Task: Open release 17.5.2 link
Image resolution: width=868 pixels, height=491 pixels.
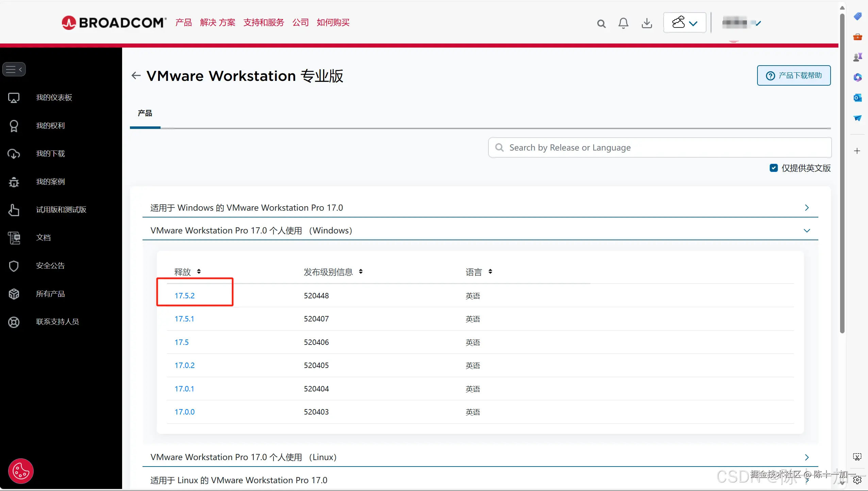Action: (184, 296)
